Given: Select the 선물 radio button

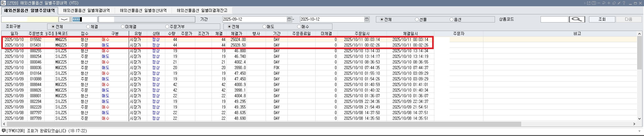Looking at the screenshot, I should coord(417,19).
